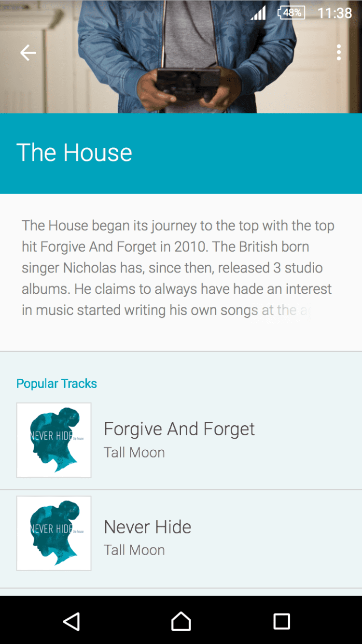Screen dimensions: 362x644
Task: Open the Never Hide album artwork
Action: (x=54, y=533)
